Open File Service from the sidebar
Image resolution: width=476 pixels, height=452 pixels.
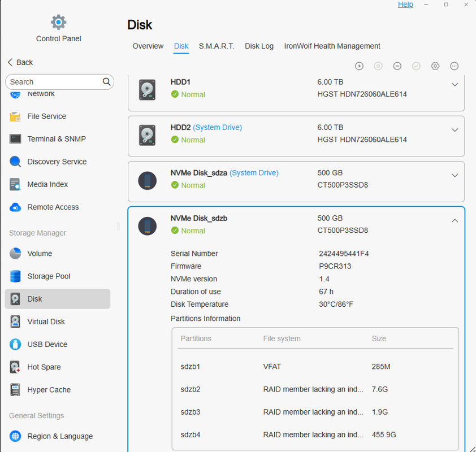click(x=58, y=116)
